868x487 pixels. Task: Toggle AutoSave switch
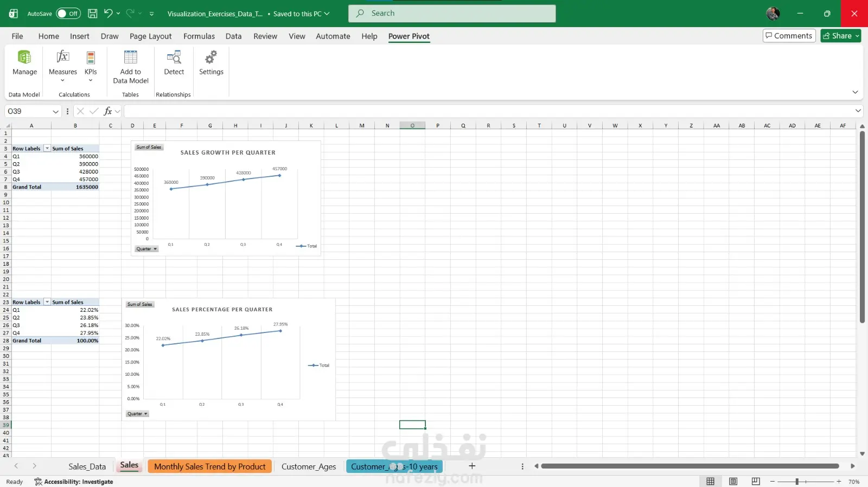click(68, 14)
